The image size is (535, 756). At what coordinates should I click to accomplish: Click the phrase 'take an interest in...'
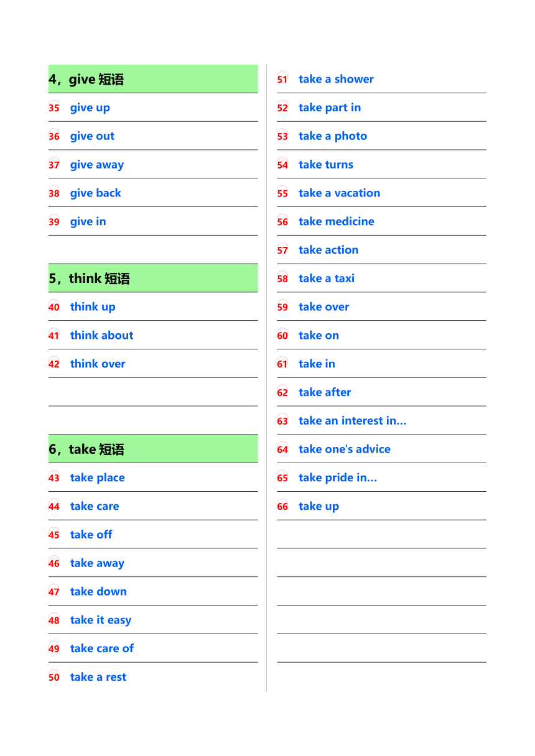(352, 421)
